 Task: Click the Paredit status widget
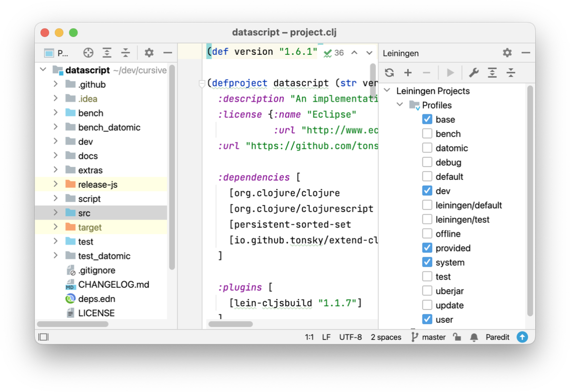coord(497,337)
